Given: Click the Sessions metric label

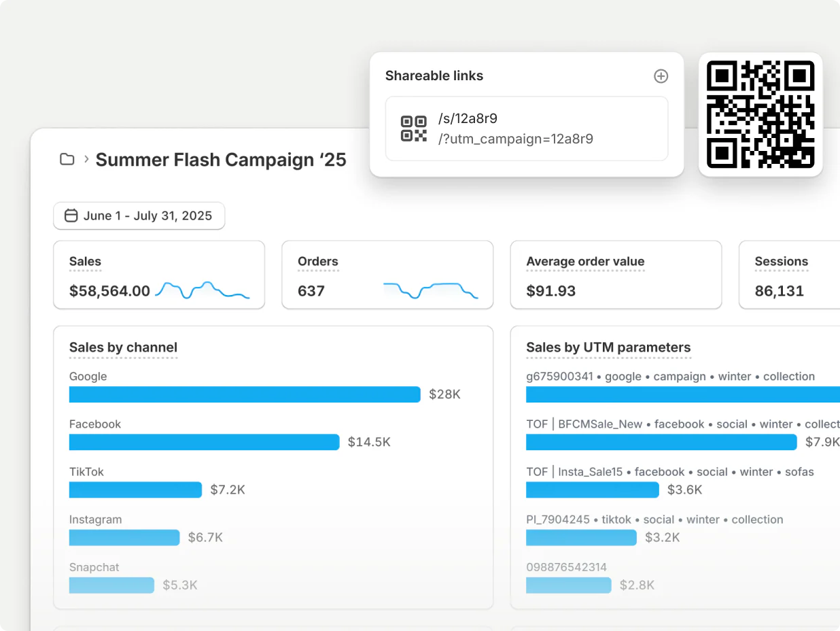Looking at the screenshot, I should tap(781, 261).
